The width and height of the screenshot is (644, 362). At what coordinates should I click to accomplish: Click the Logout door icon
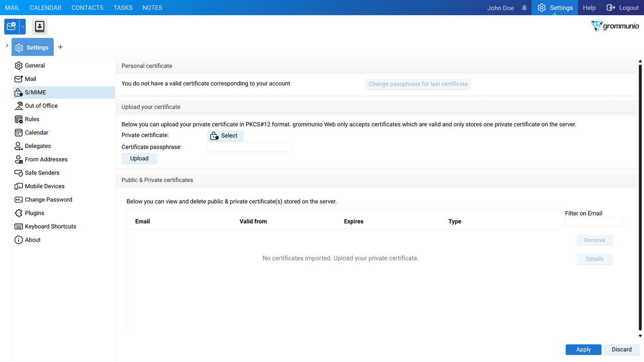click(611, 8)
